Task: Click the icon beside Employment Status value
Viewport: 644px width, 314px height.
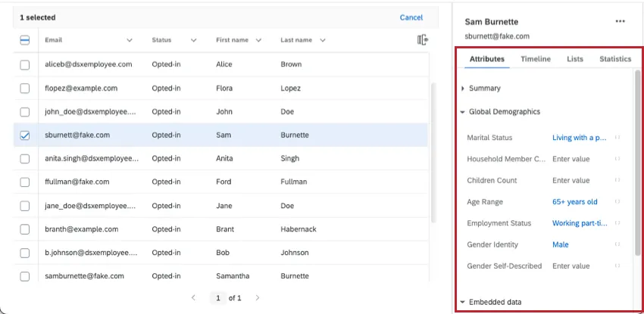Action: pyautogui.click(x=617, y=223)
